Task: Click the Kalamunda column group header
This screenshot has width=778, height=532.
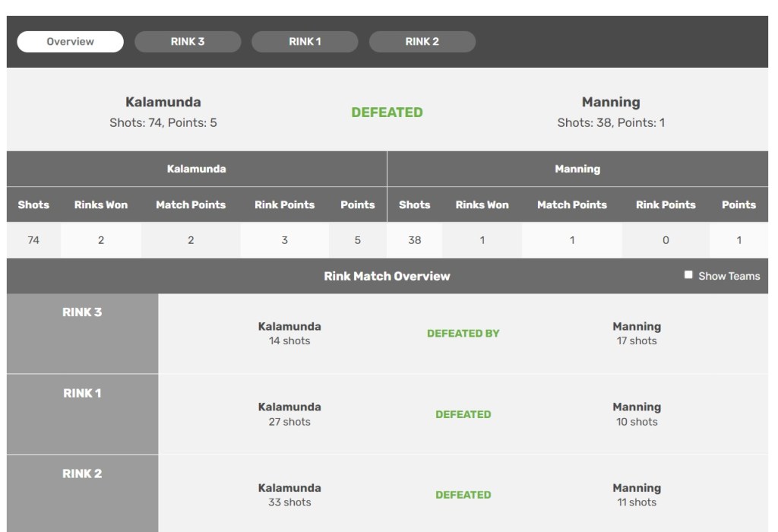Action: click(x=196, y=169)
